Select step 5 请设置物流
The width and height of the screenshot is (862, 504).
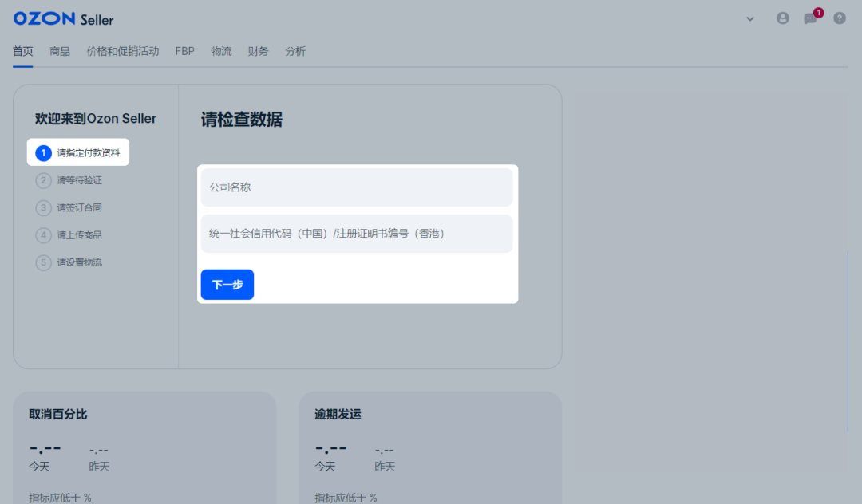69,262
